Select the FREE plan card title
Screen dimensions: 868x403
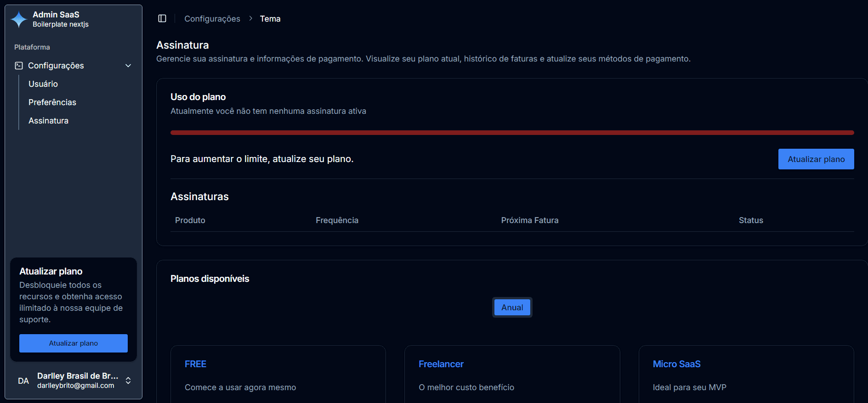195,364
